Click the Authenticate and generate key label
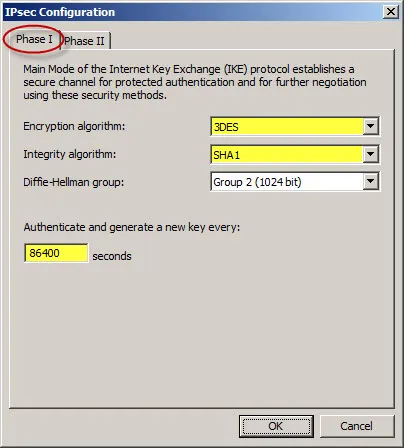The width and height of the screenshot is (404, 448). (x=132, y=227)
